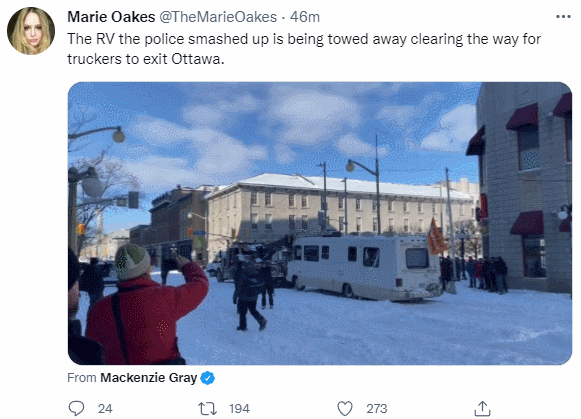This screenshot has width=581, height=419.
Task: Open the 46m timestamp link
Action: [305, 17]
